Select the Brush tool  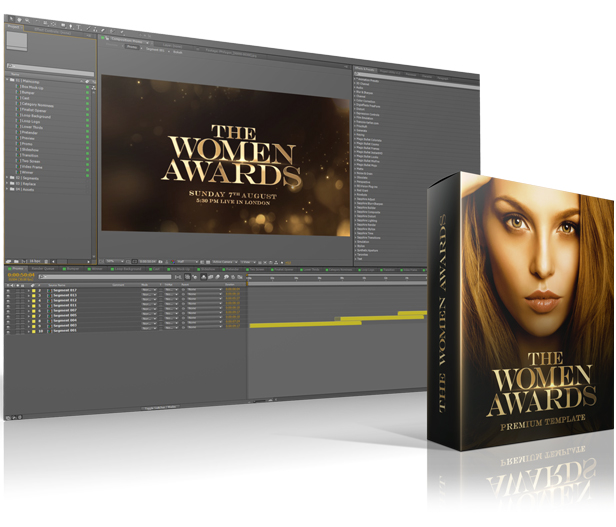[88, 28]
